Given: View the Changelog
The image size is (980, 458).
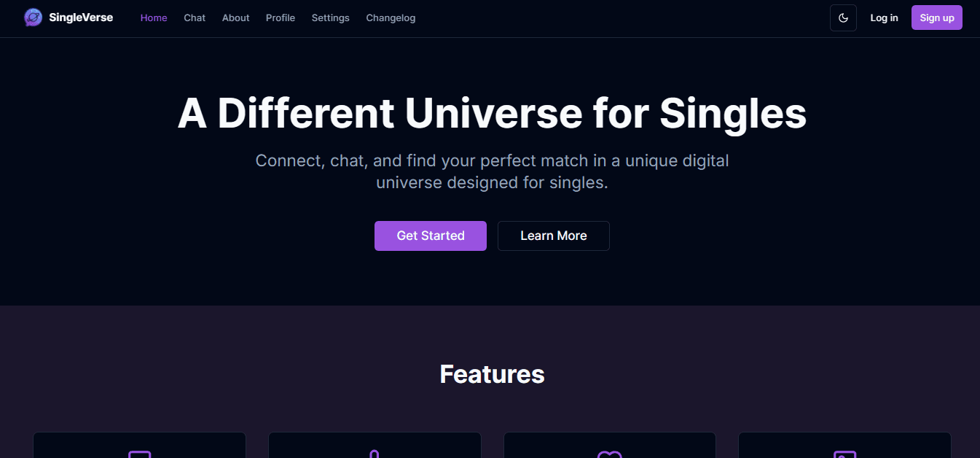Looking at the screenshot, I should [391, 18].
